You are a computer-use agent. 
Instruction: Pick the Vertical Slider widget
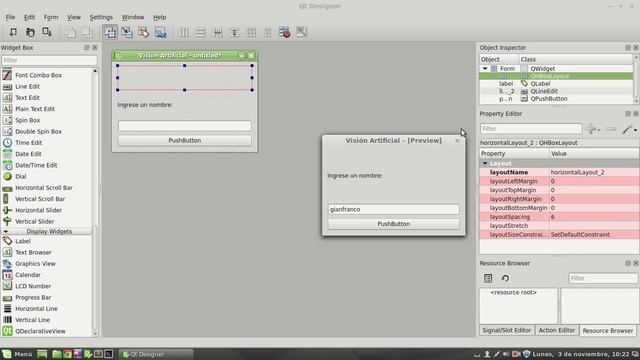click(34, 221)
